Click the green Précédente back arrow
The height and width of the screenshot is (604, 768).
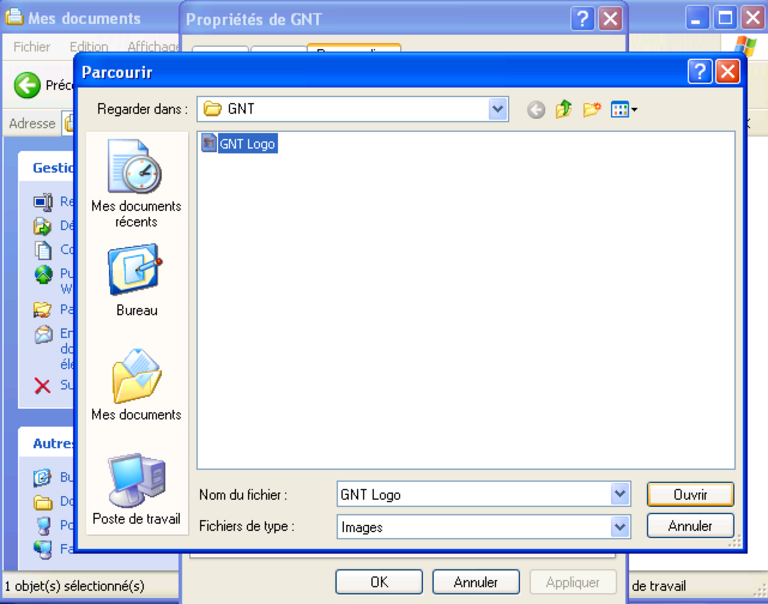[x=27, y=85]
